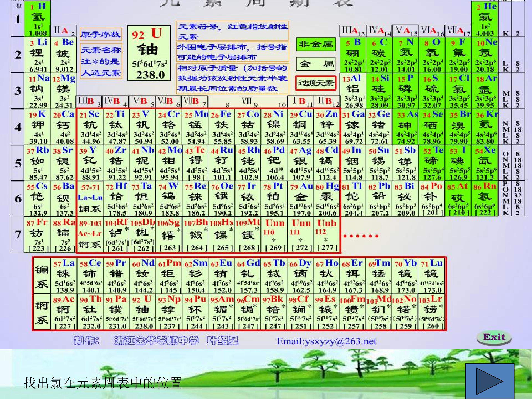Click the caption 找出氯在元素周期表中的位置

103,383
